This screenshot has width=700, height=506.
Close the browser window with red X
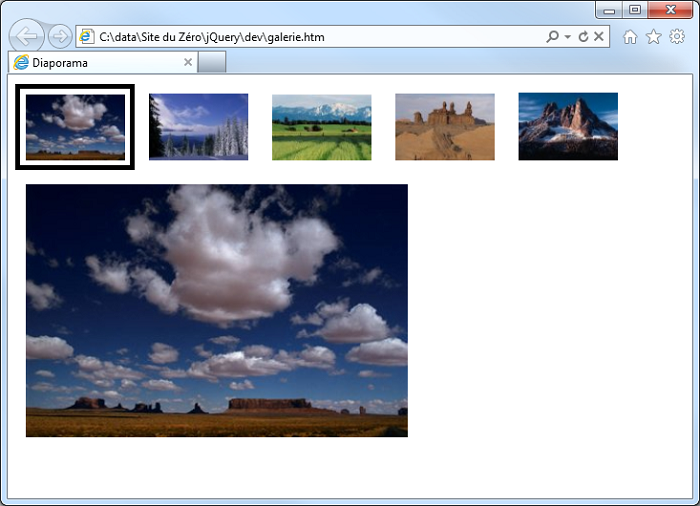pos(670,10)
